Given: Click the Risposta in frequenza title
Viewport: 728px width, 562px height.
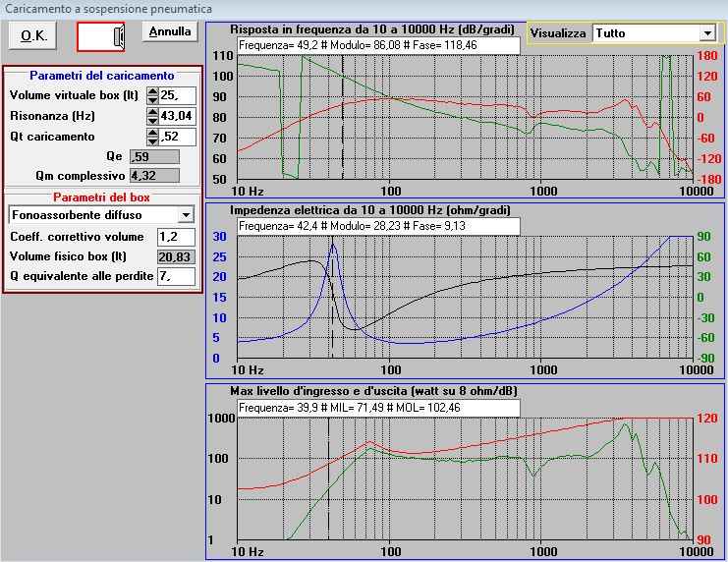Looking at the screenshot, I should click(x=372, y=29).
